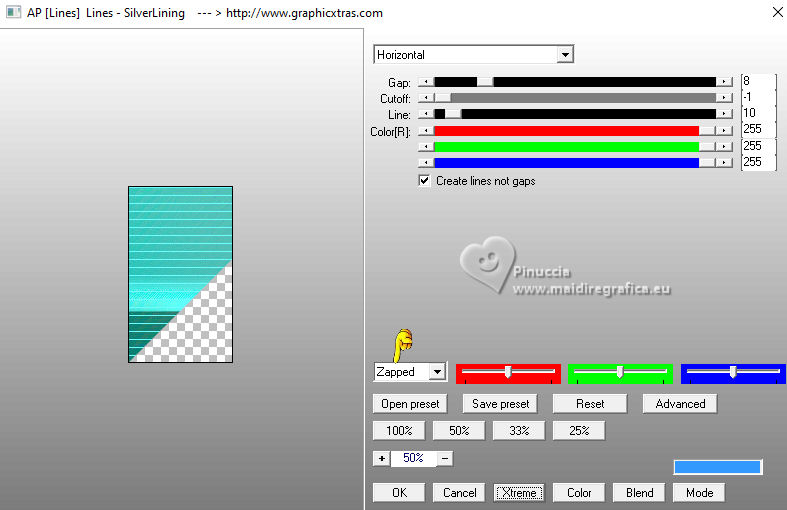Click the blue color slider left arrow
The height and width of the screenshot is (510, 787).
coord(426,163)
